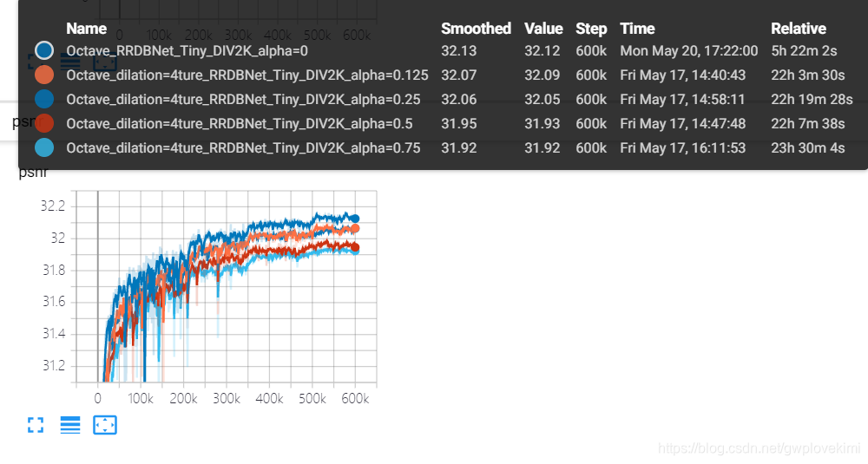Click value 32.12 in alpha=0 row

coord(542,51)
